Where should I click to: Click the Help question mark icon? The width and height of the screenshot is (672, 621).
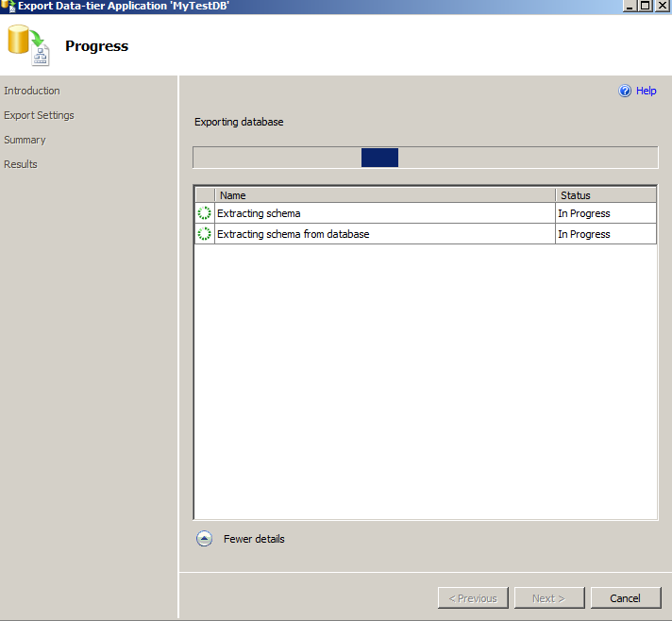coord(624,92)
